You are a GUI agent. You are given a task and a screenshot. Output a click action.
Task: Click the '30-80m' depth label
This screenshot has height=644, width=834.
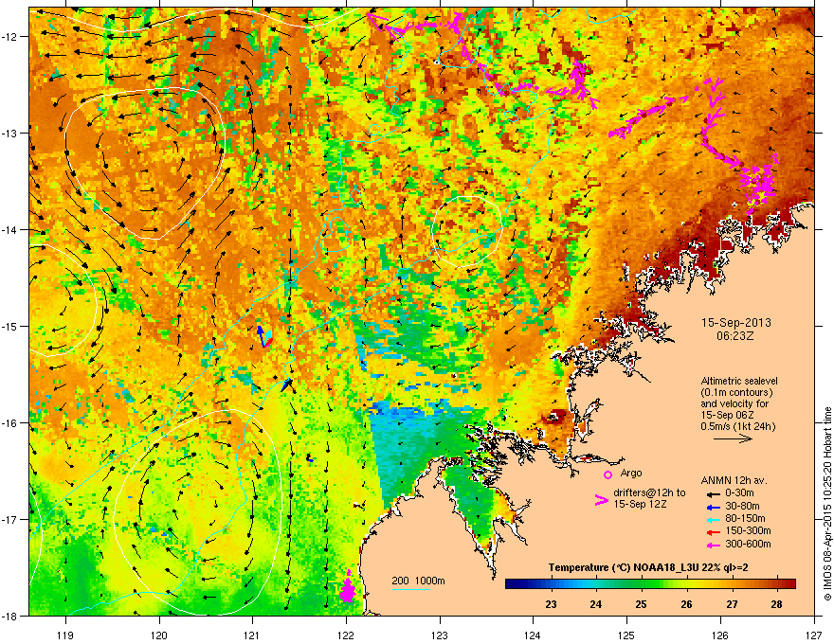point(742,507)
